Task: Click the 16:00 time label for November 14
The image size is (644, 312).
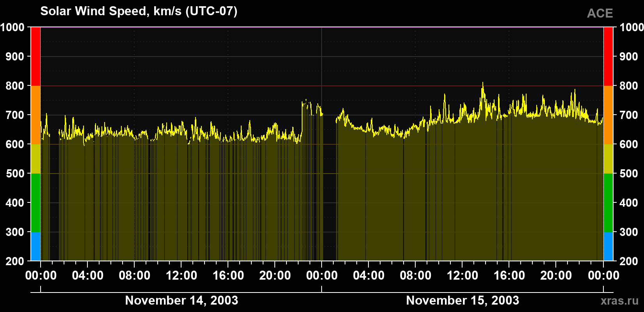Action: [x=228, y=276]
